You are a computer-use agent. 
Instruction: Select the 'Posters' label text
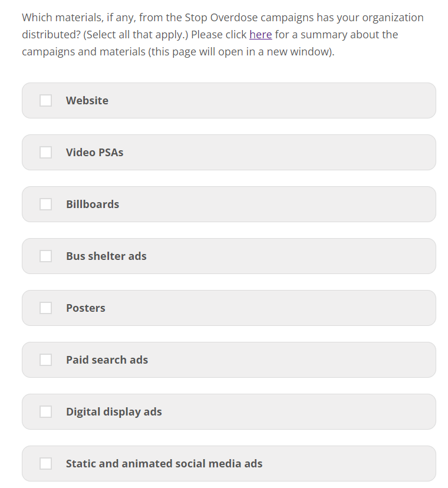(x=85, y=308)
